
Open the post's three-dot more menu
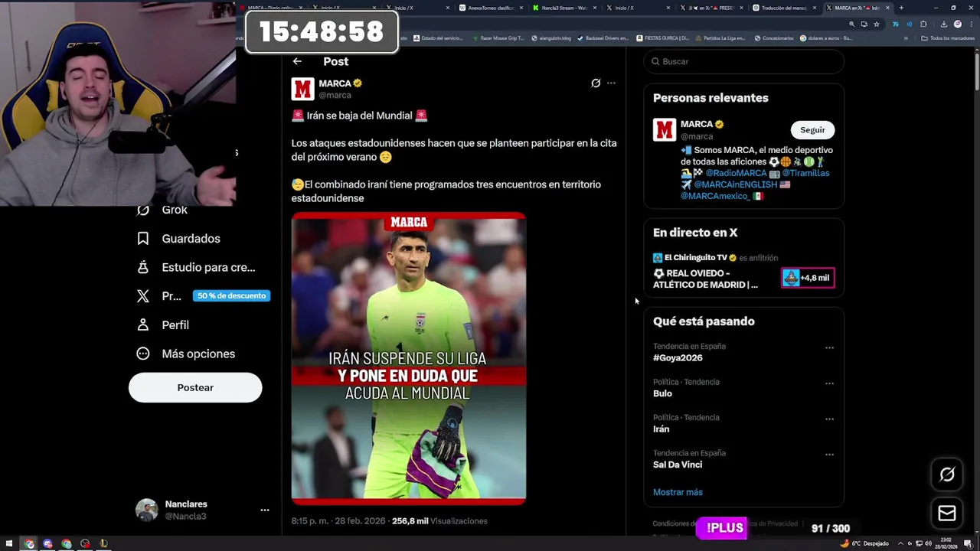[x=611, y=83]
